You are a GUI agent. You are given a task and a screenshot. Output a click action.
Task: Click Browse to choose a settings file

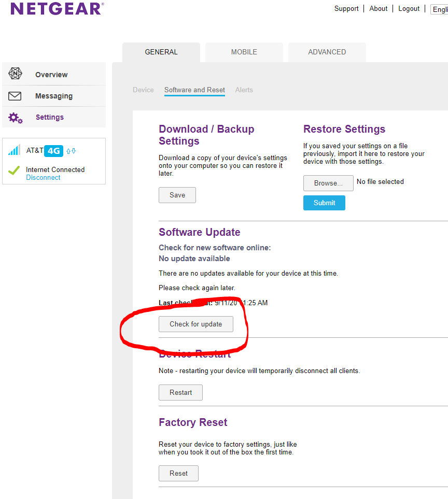coord(328,183)
